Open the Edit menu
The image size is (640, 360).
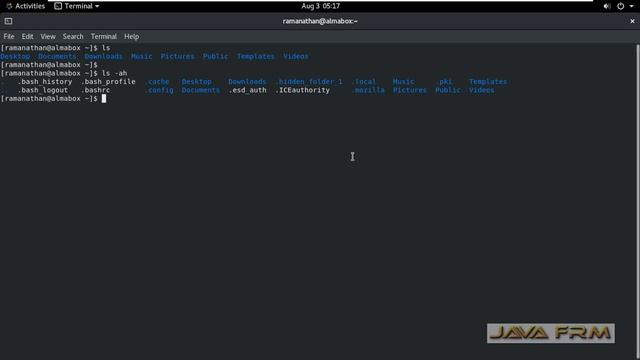[27, 37]
